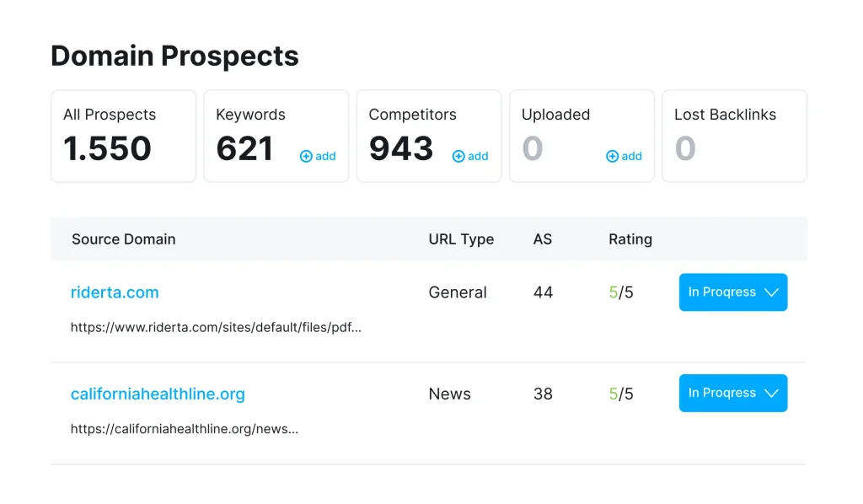Image resolution: width=863 pixels, height=504 pixels.
Task: Click the chevron on californiahealthline.org's In Progress button
Action: [x=771, y=393]
